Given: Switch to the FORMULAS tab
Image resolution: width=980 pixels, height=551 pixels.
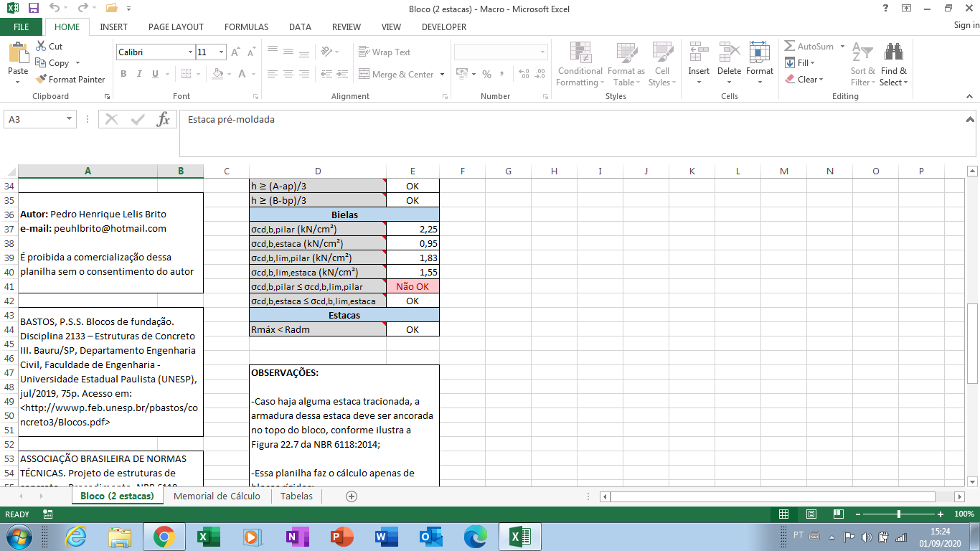Looking at the screenshot, I should [246, 27].
